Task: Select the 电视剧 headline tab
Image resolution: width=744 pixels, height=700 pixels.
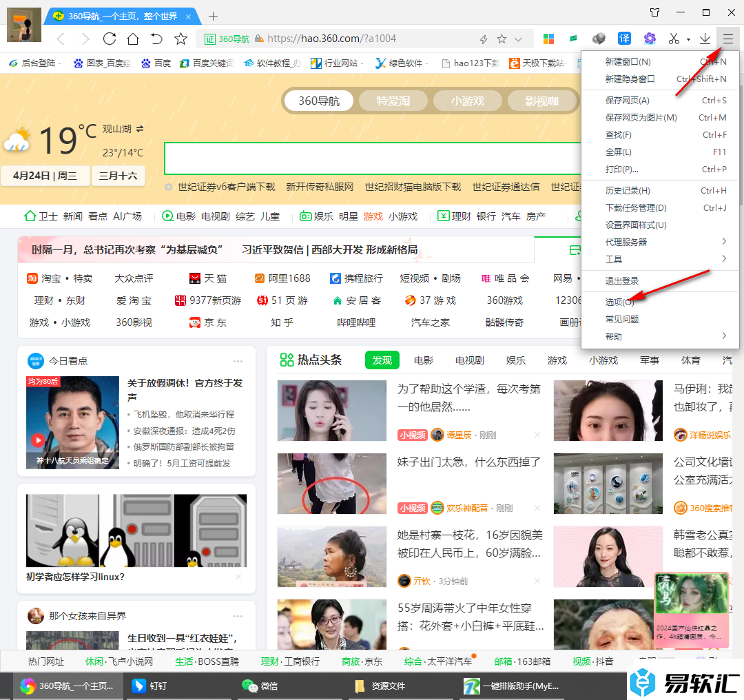Action: click(469, 360)
